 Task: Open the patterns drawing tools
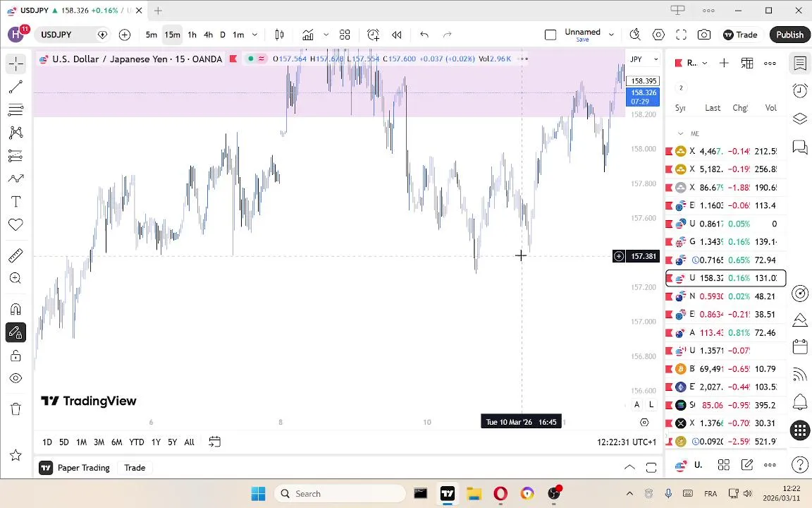click(16, 133)
